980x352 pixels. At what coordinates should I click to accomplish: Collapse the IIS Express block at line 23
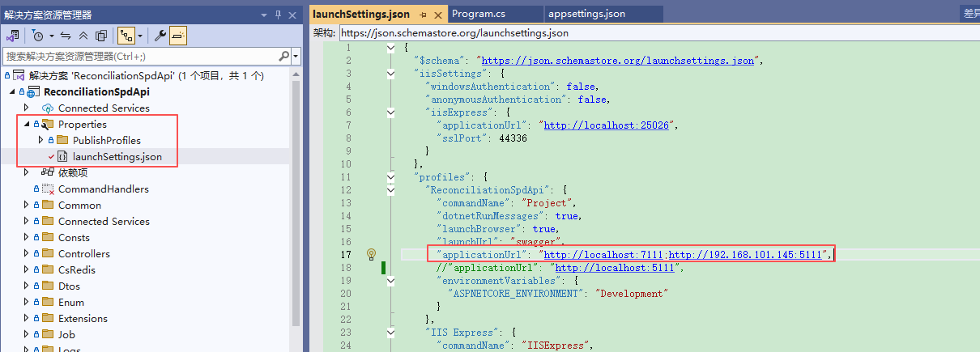391,332
